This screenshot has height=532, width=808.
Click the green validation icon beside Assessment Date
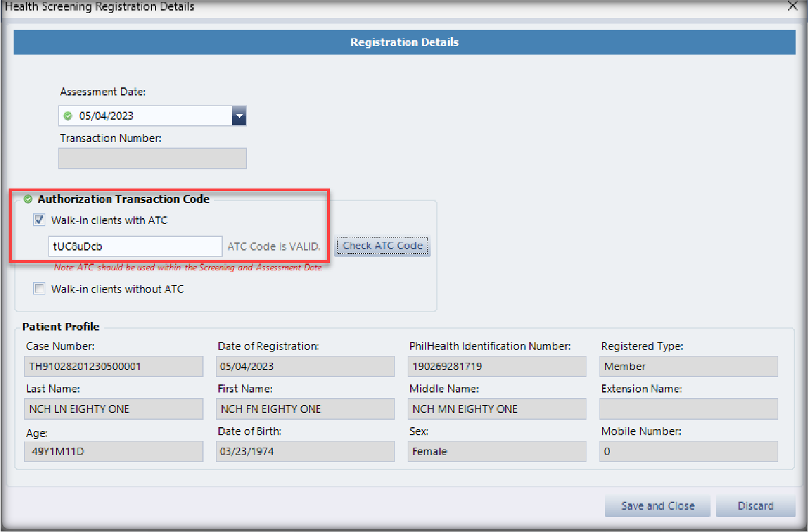(68, 116)
